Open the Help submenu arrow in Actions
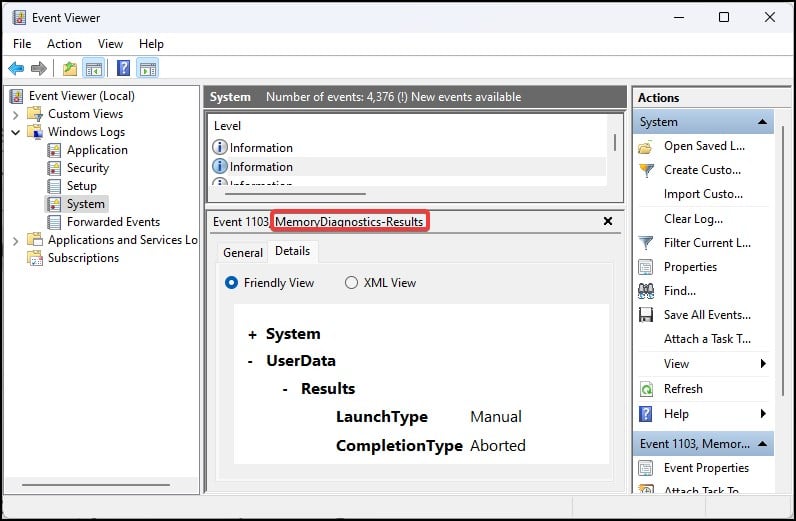Screen dimensions: 796x521 [763, 414]
